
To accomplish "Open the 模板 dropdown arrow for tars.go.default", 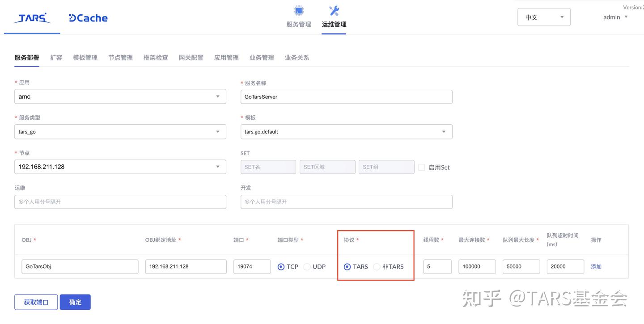I will coord(444,131).
